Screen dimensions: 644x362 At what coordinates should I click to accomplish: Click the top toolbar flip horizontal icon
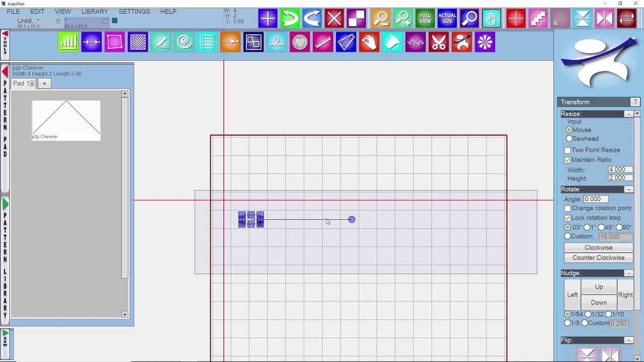tap(605, 19)
